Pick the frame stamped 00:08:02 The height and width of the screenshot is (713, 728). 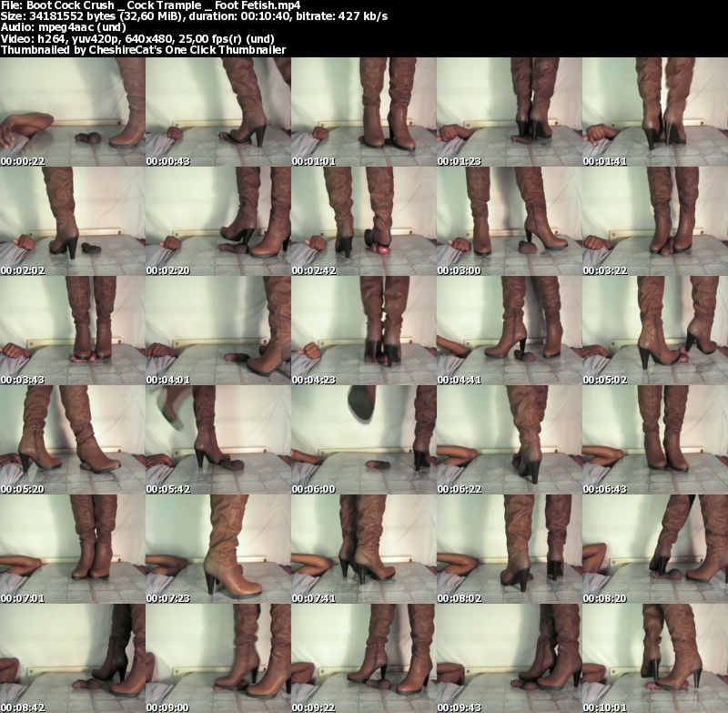click(x=510, y=549)
